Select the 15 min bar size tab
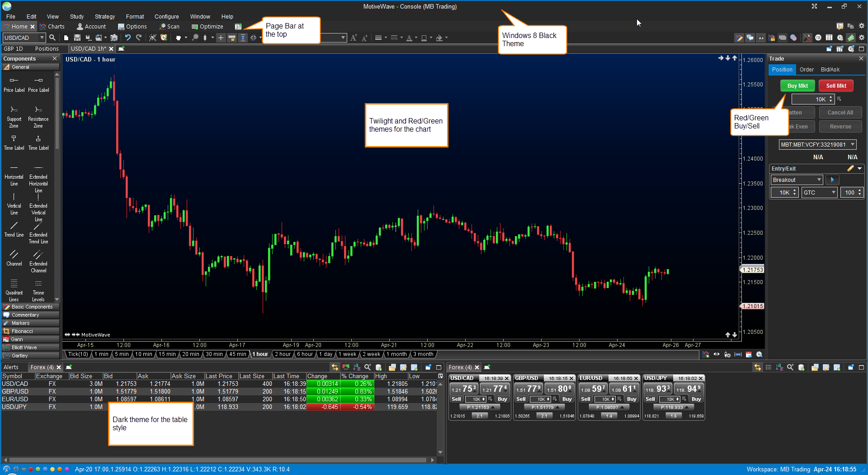The height and width of the screenshot is (475, 868). pos(167,354)
